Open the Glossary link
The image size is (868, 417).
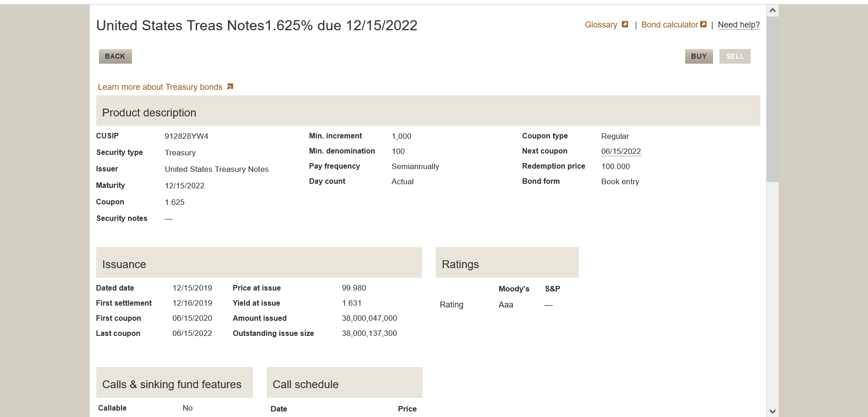[x=601, y=25]
